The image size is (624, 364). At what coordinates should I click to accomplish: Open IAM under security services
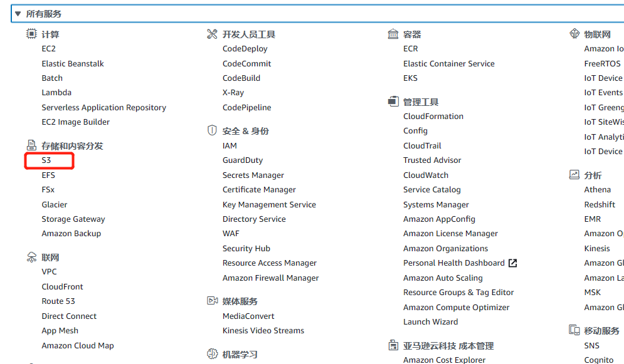230,145
